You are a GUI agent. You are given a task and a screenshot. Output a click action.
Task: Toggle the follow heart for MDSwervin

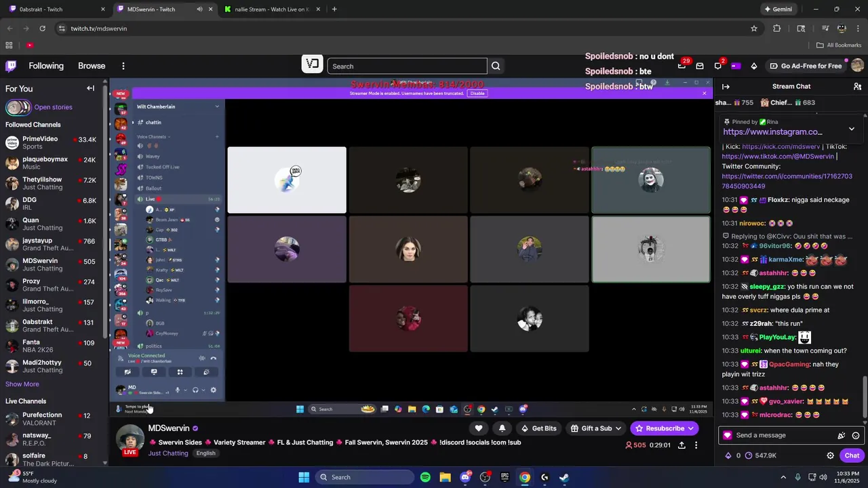(479, 428)
